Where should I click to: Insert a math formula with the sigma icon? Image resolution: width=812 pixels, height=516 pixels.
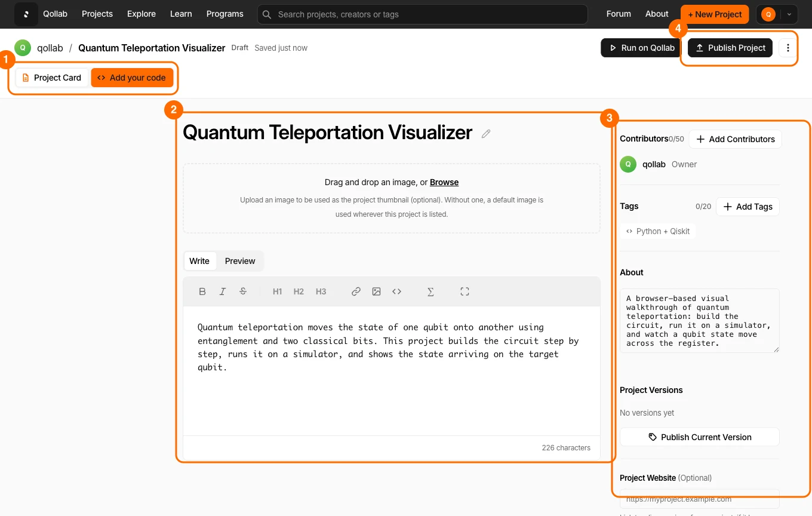430,291
